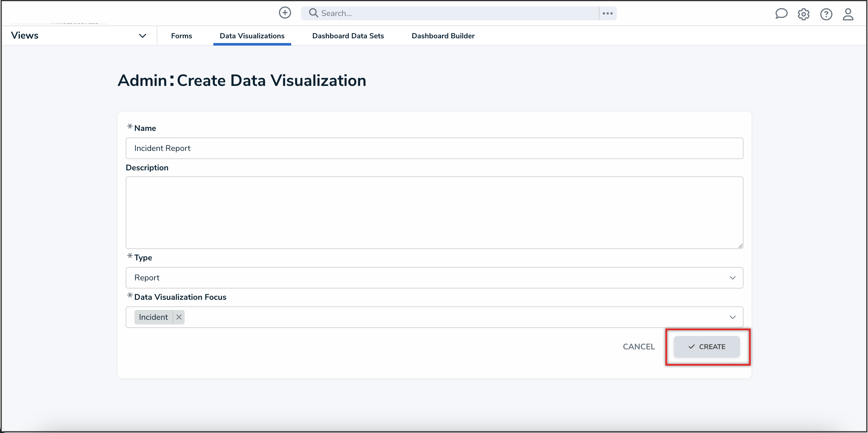Click the search magnifier icon
This screenshot has height=433, width=868.
click(313, 13)
